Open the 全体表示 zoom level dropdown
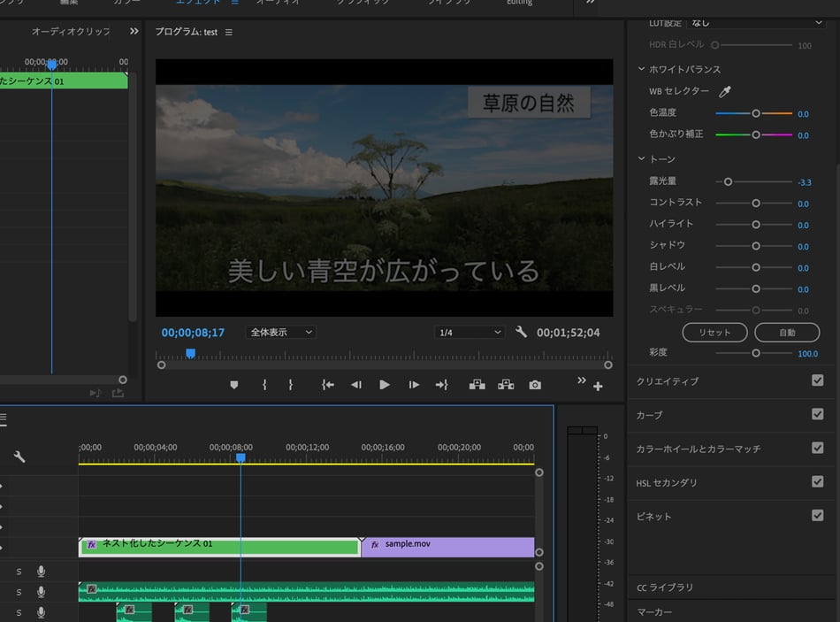Viewport: 840px width, 622px height. pos(281,333)
